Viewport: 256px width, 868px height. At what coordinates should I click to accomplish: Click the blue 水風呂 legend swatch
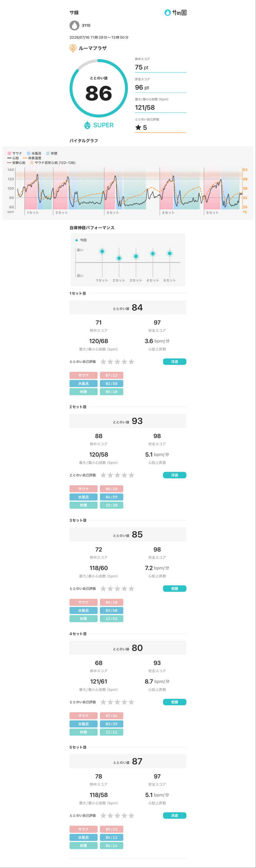[x=29, y=153]
